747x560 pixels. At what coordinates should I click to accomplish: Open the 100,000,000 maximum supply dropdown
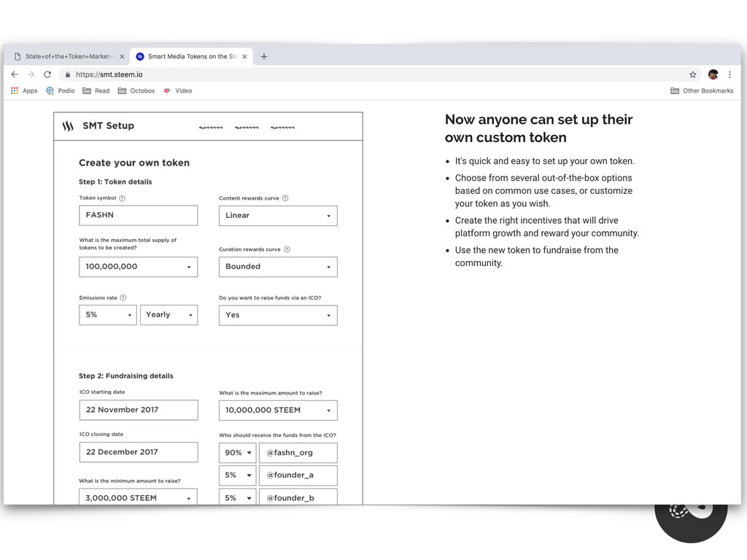[138, 267]
